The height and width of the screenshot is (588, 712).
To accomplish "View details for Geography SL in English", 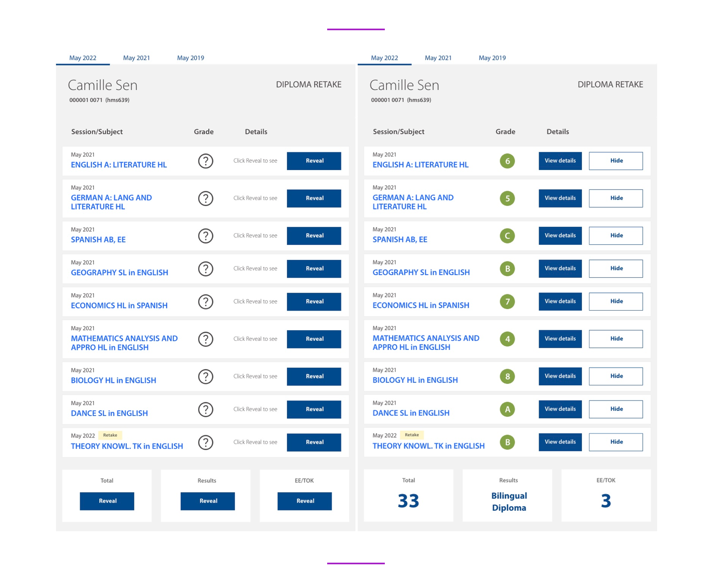I will click(x=560, y=268).
